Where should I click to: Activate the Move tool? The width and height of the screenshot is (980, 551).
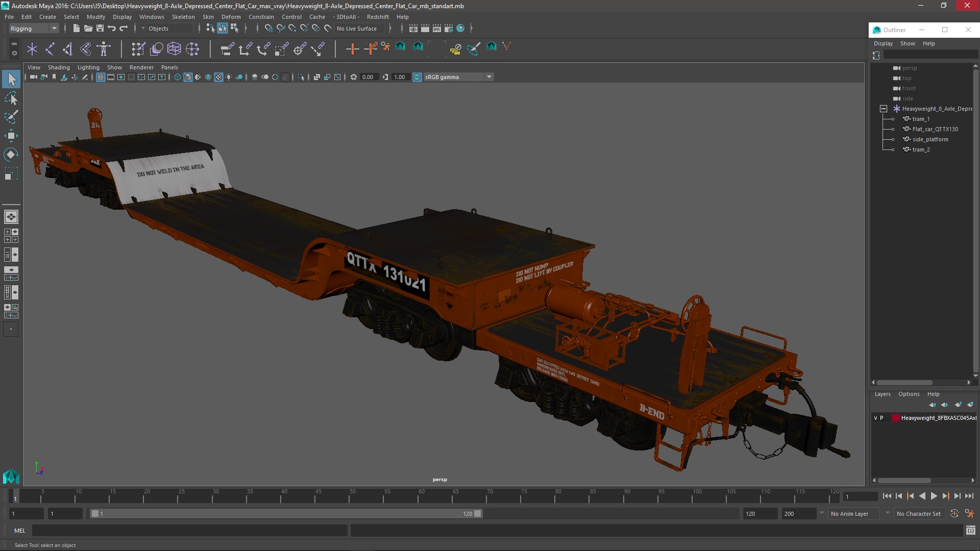tap(11, 136)
